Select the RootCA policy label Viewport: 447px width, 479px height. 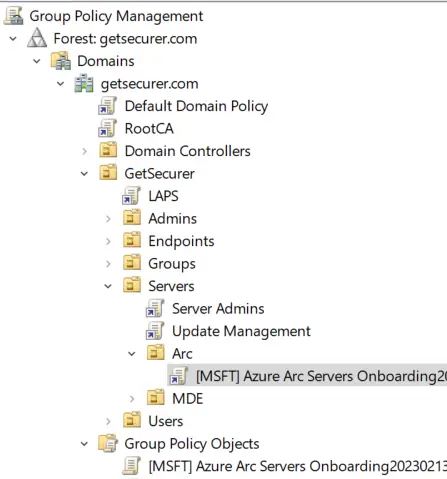point(149,129)
